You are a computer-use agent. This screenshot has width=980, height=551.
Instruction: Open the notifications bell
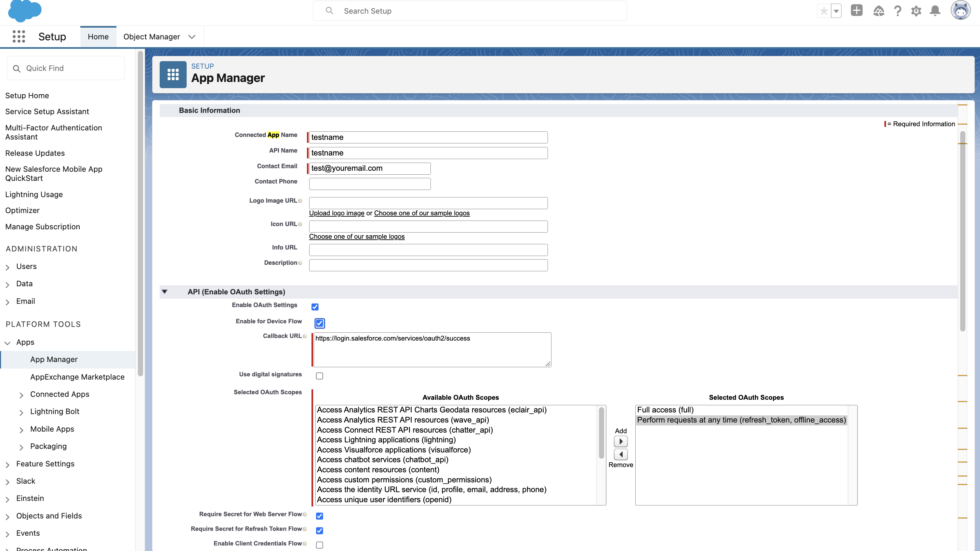pyautogui.click(x=935, y=11)
